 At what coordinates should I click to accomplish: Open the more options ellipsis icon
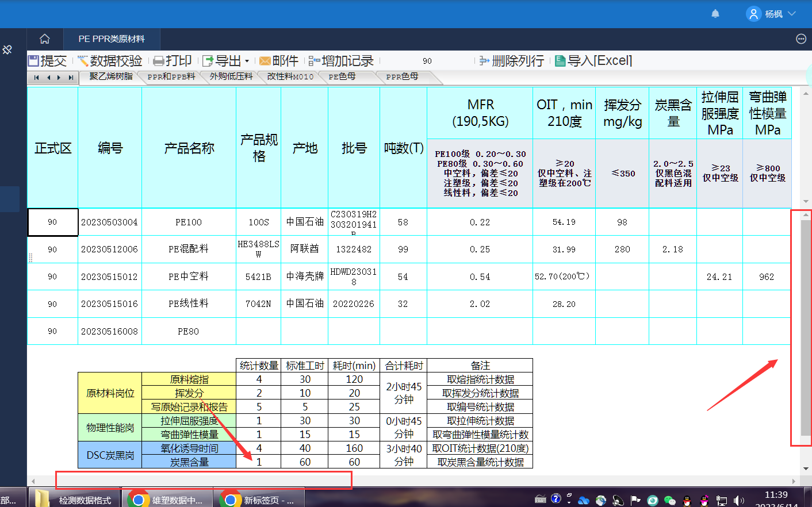[x=801, y=39]
